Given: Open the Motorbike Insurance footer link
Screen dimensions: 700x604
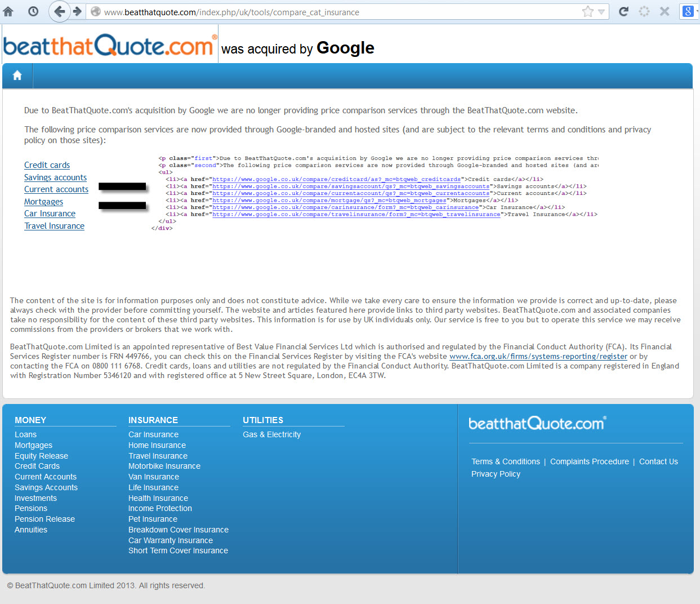Looking at the screenshot, I should pyautogui.click(x=164, y=466).
